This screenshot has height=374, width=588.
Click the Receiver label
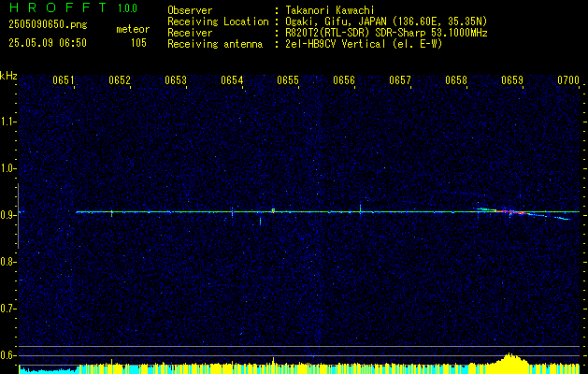point(190,33)
